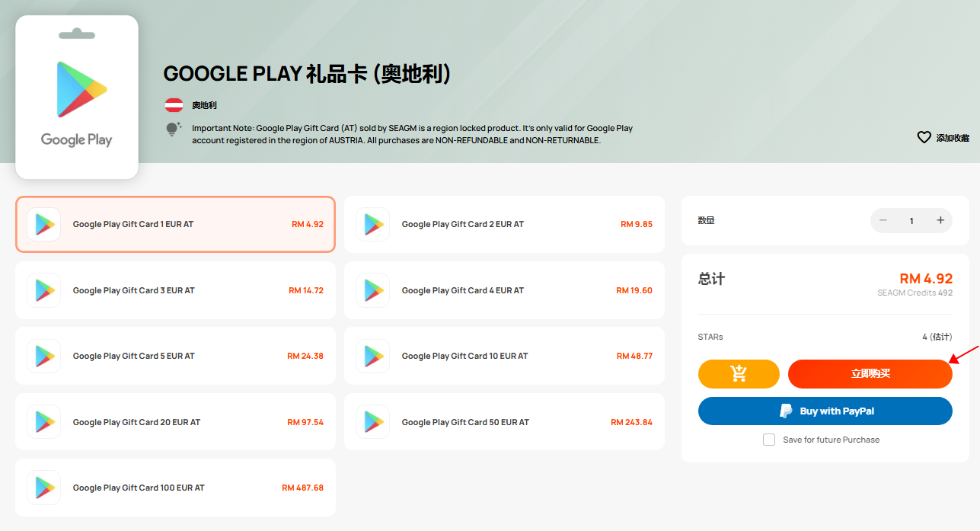Click the RM 97.54 price
980x531 pixels.
pyautogui.click(x=305, y=422)
